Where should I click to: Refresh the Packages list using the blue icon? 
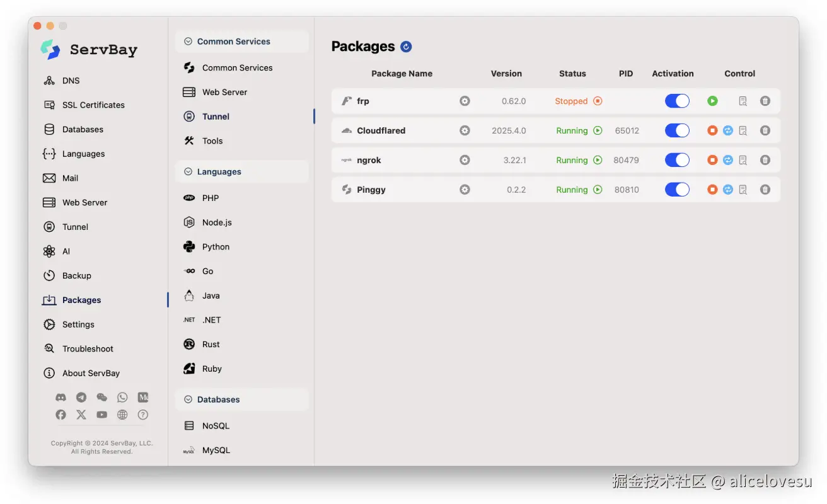pos(406,47)
